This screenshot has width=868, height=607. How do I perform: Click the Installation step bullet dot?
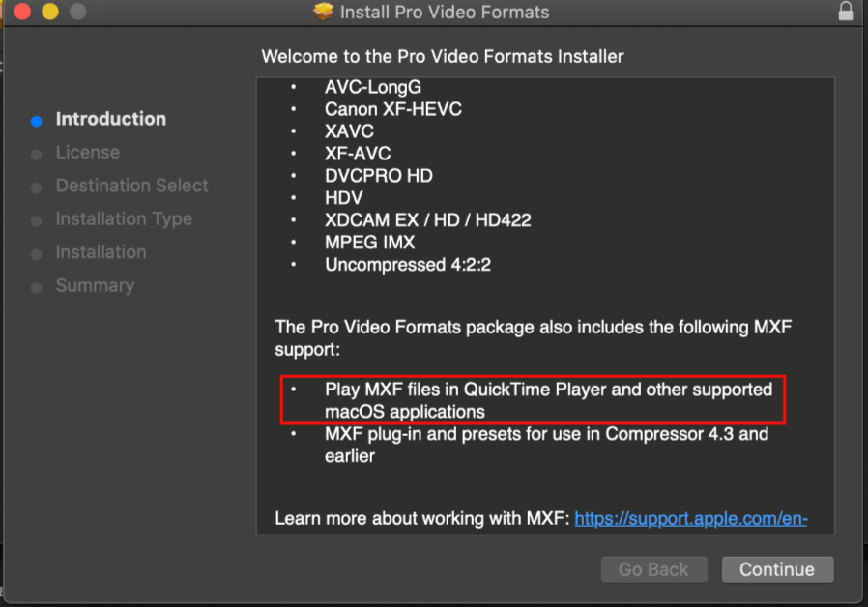coord(37,254)
